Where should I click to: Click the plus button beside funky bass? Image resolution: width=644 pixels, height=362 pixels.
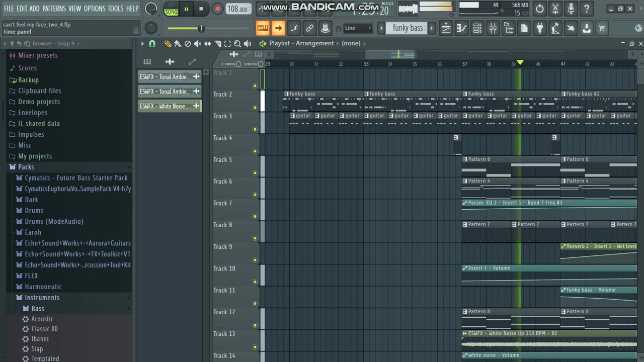click(431, 28)
